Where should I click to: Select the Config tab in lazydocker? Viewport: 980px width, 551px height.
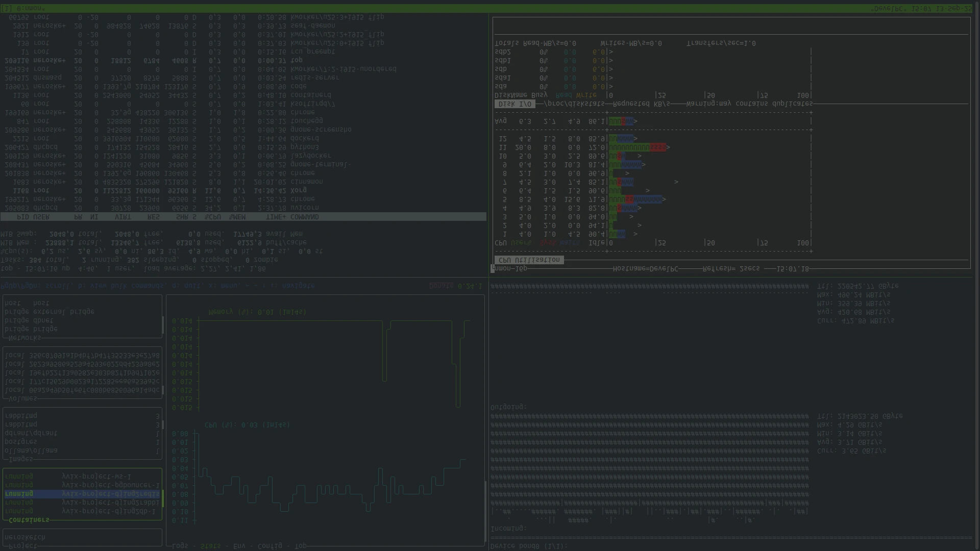pyautogui.click(x=269, y=545)
